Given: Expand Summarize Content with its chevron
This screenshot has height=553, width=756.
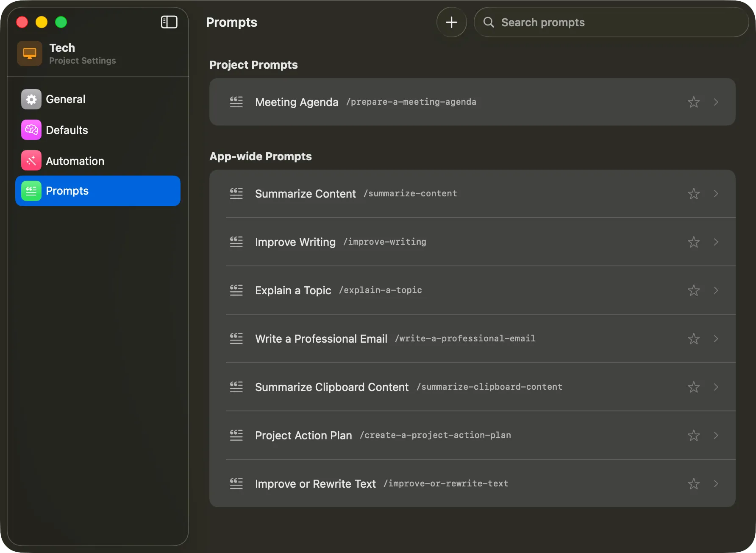Looking at the screenshot, I should pos(716,193).
